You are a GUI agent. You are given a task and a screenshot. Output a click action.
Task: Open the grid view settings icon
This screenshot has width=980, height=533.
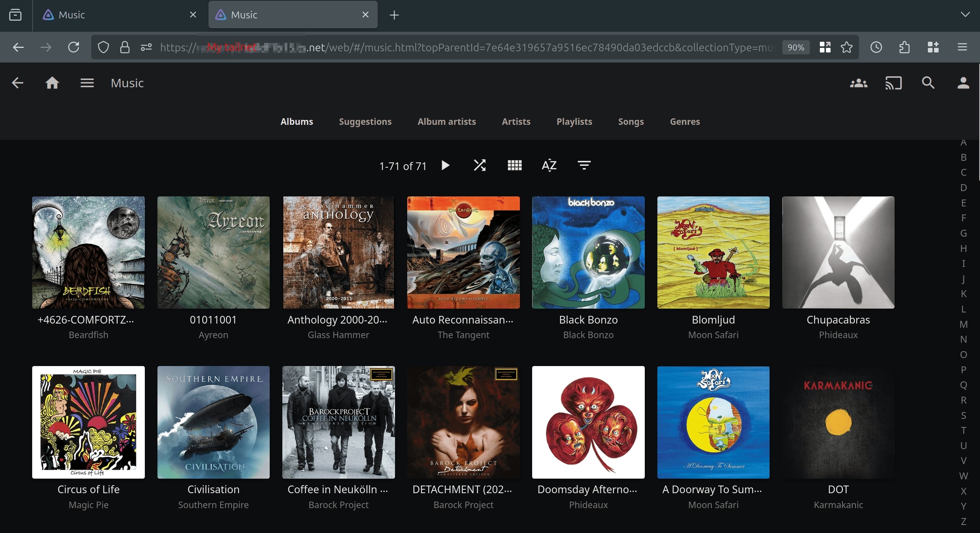coord(515,165)
